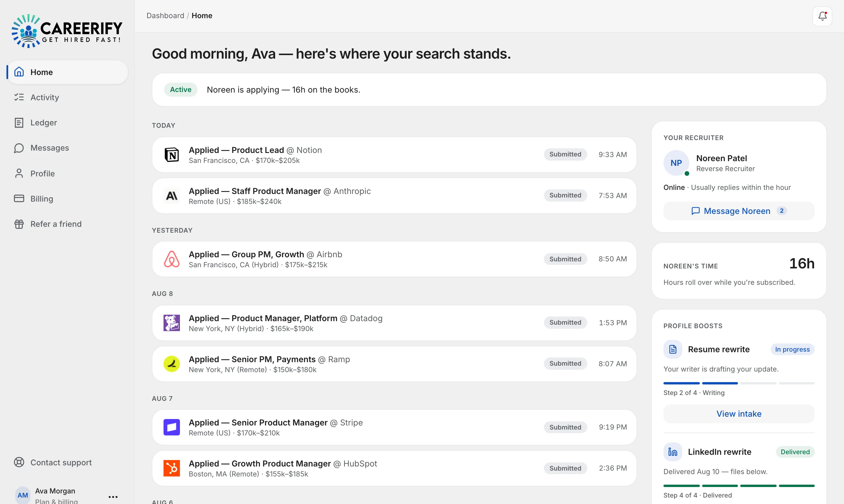Click the Stripe company logo
The image size is (844, 504).
171,427
